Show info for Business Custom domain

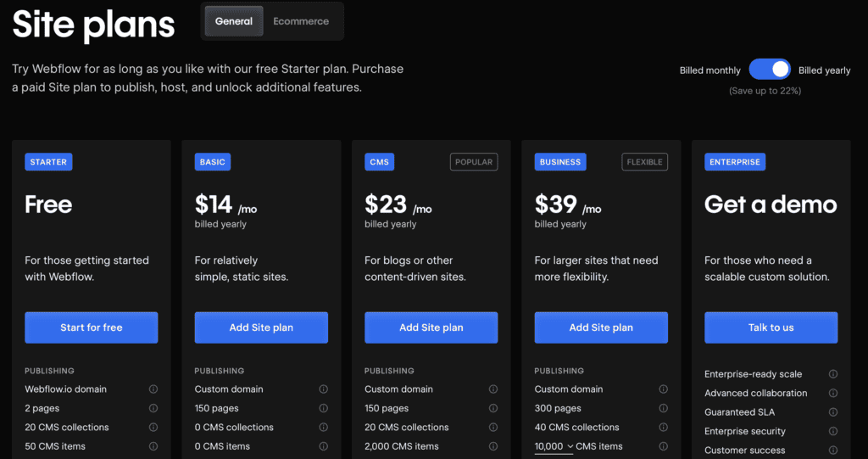pos(663,389)
